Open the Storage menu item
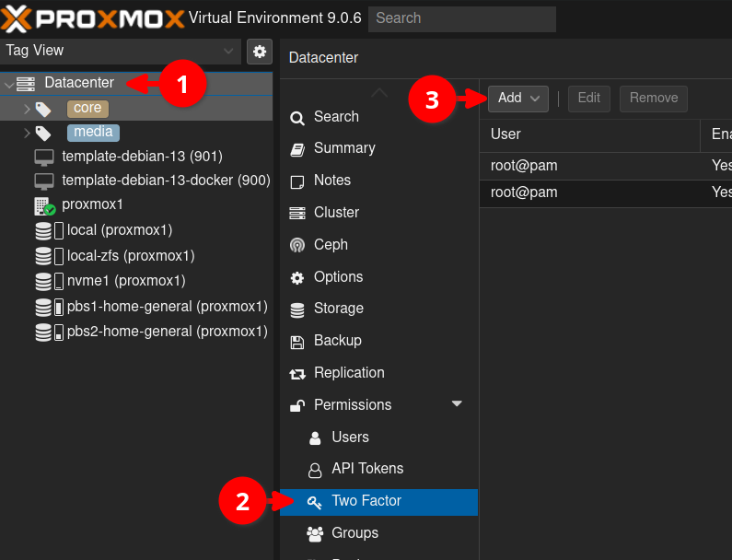 click(x=378, y=309)
